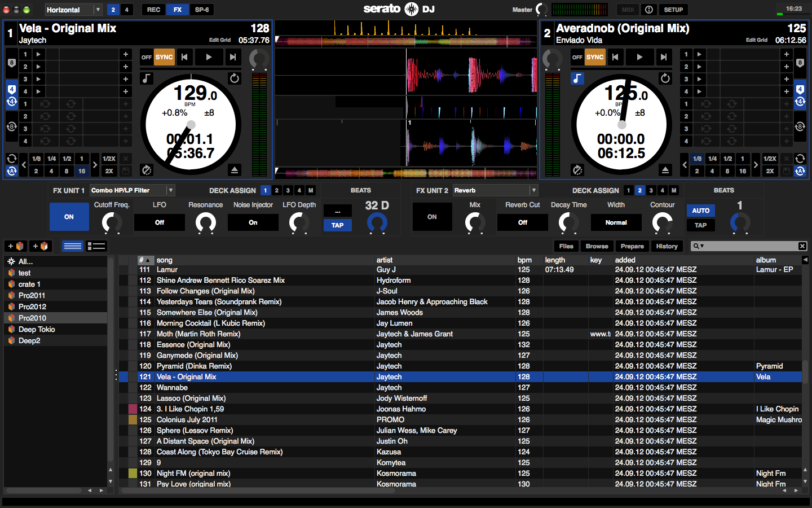The height and width of the screenshot is (508, 812).
Task: Toggle Reverb Cut Off button
Action: coord(523,222)
